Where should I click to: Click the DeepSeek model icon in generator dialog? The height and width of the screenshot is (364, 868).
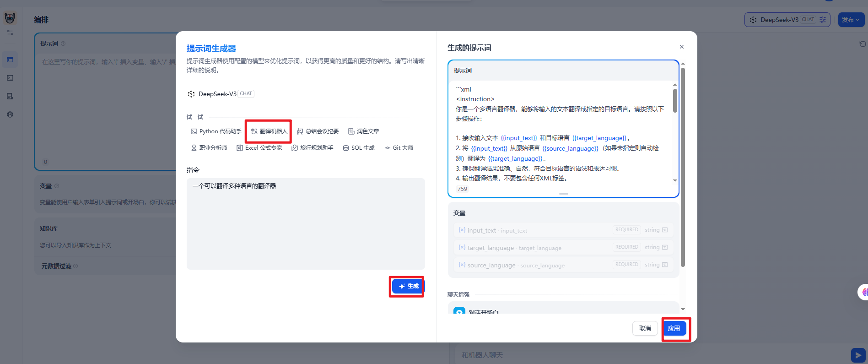click(x=191, y=94)
